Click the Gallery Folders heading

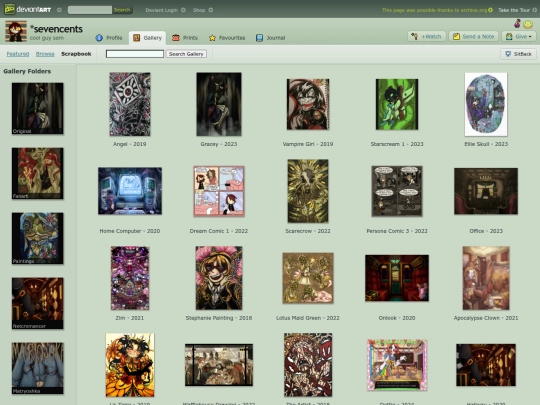click(27, 71)
